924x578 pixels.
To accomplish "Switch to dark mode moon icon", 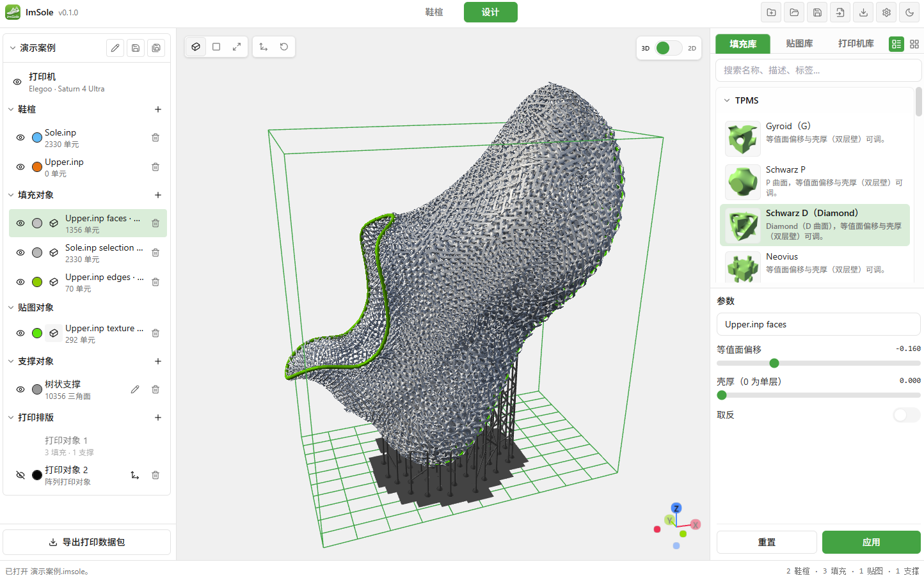I will [909, 12].
